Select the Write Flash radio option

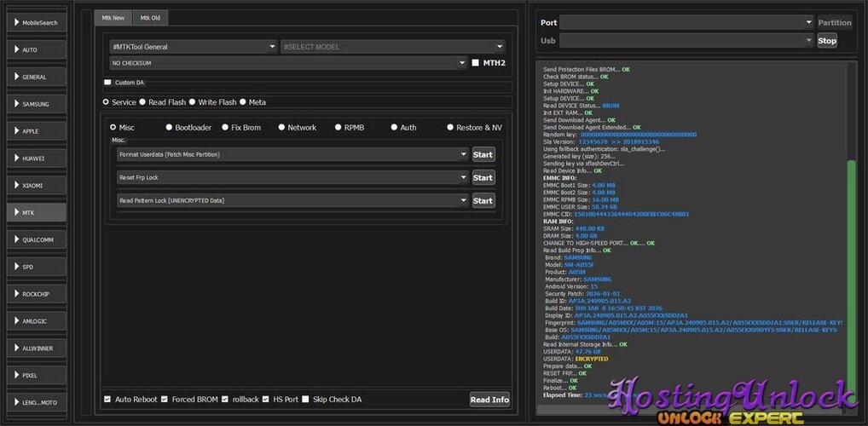[192, 102]
